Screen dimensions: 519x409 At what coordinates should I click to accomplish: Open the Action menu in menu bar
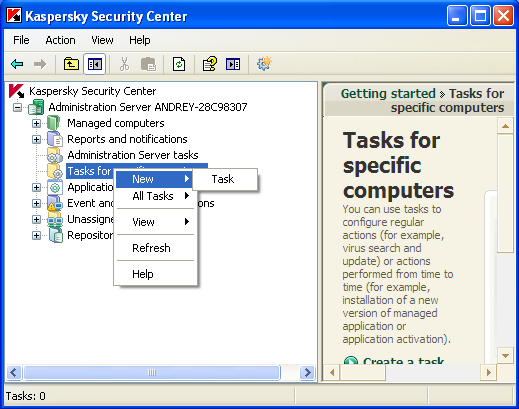[60, 40]
